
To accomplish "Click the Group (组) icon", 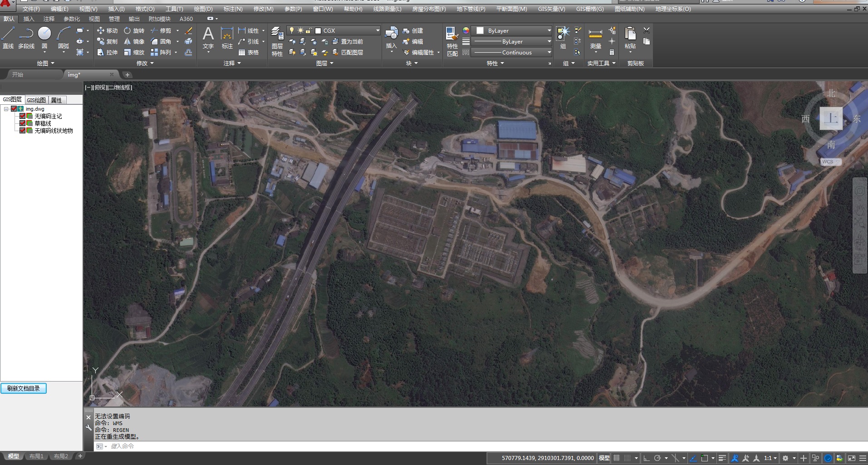I will click(563, 38).
